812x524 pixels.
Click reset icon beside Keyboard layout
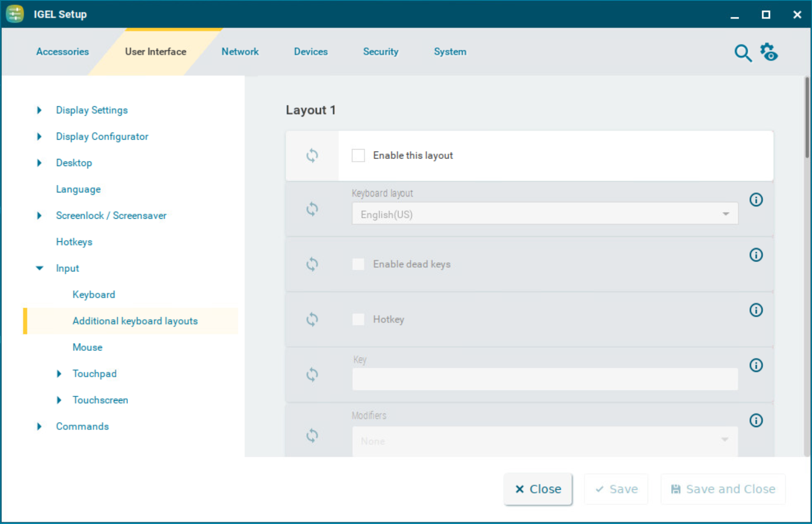[312, 209]
